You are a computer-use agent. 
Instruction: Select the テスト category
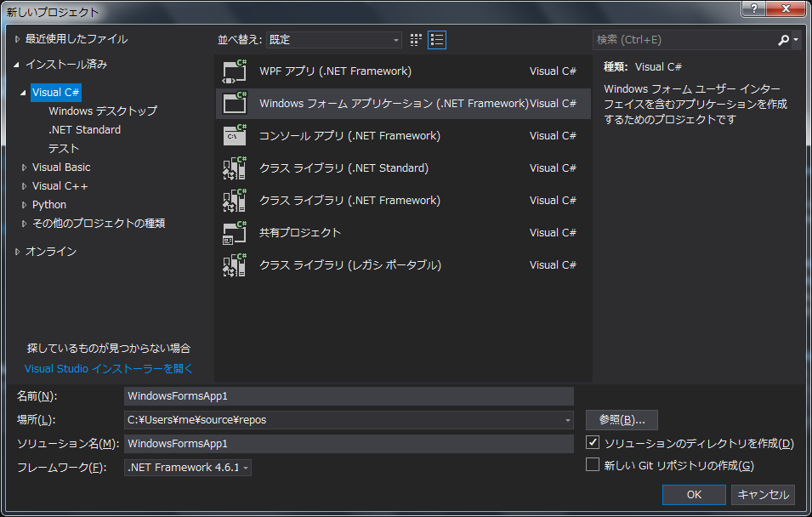pos(64,149)
